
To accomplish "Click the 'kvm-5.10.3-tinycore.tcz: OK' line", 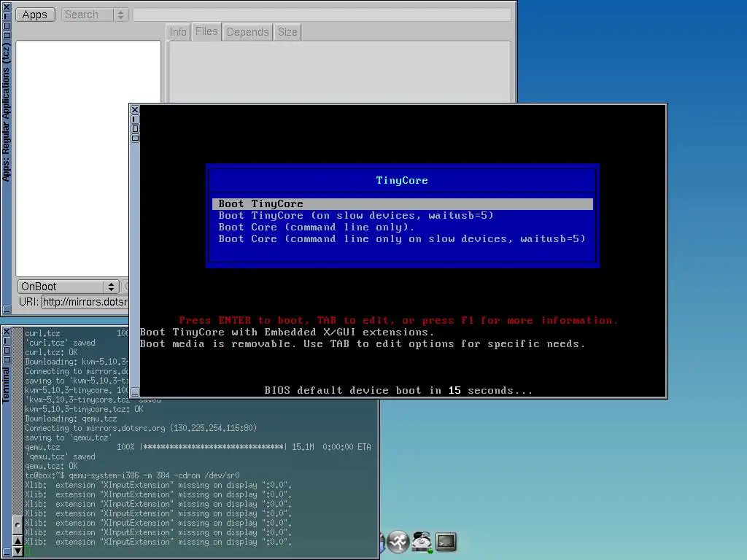I will click(x=84, y=409).
